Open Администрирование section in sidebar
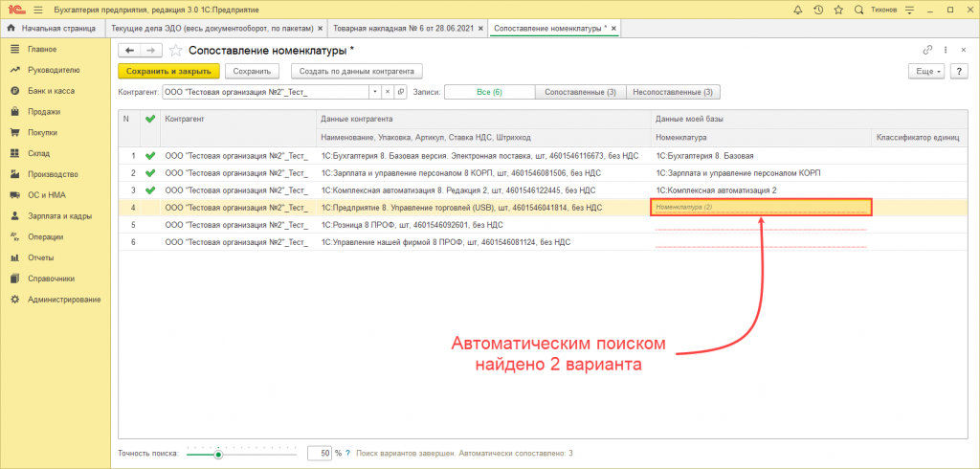The width and height of the screenshot is (980, 469). [64, 300]
